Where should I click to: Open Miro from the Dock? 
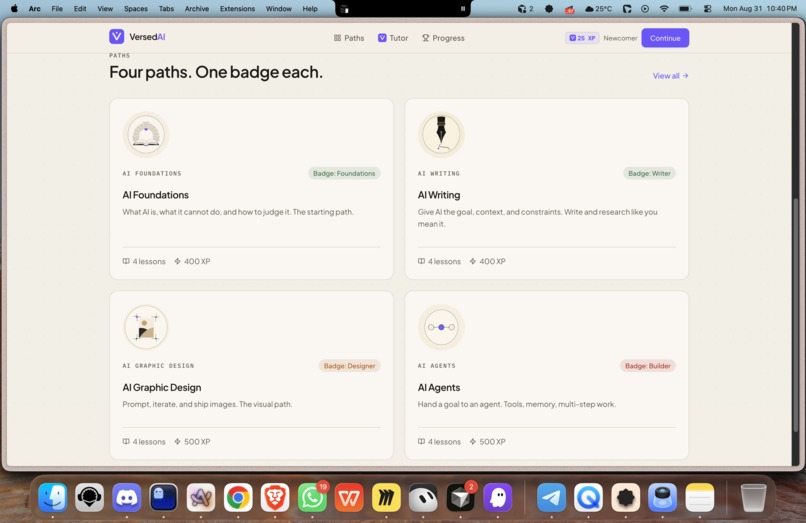(x=386, y=497)
